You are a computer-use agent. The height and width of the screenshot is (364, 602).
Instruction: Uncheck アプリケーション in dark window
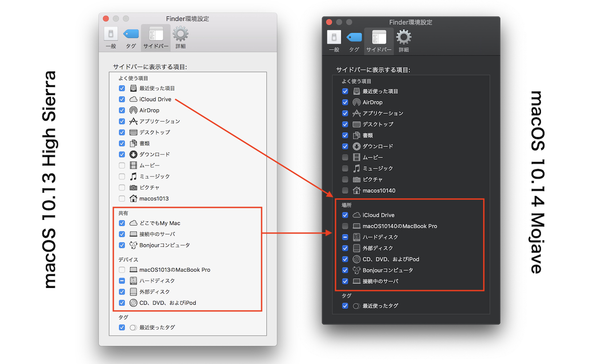(345, 113)
